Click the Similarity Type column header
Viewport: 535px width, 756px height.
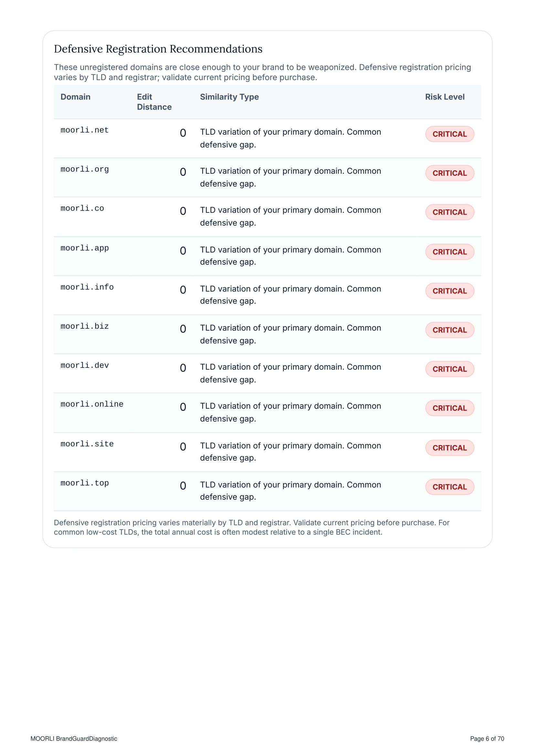229,97
